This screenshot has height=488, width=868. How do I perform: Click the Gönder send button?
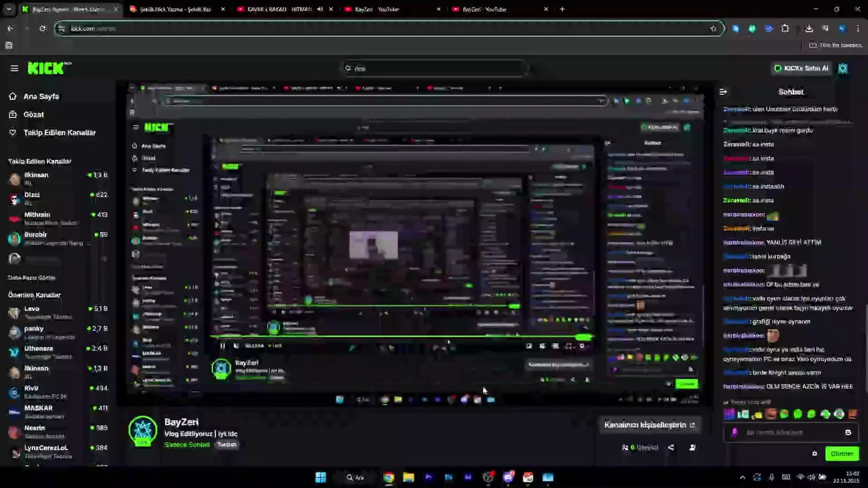point(842,454)
